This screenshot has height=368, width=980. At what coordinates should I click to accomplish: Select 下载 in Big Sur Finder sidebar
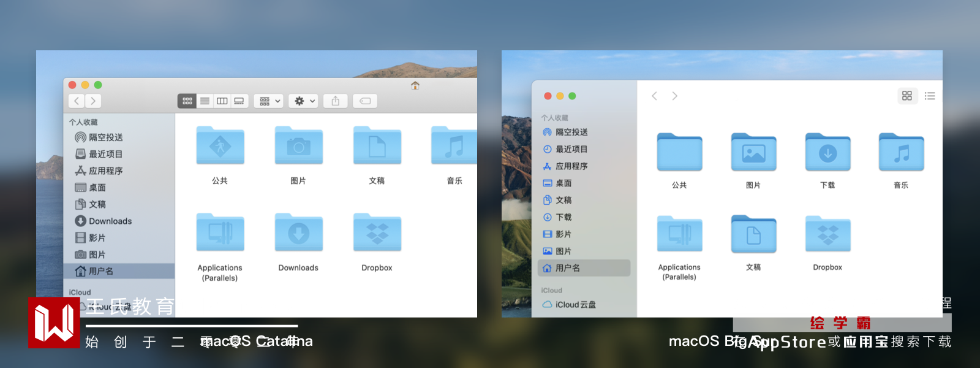click(x=557, y=217)
